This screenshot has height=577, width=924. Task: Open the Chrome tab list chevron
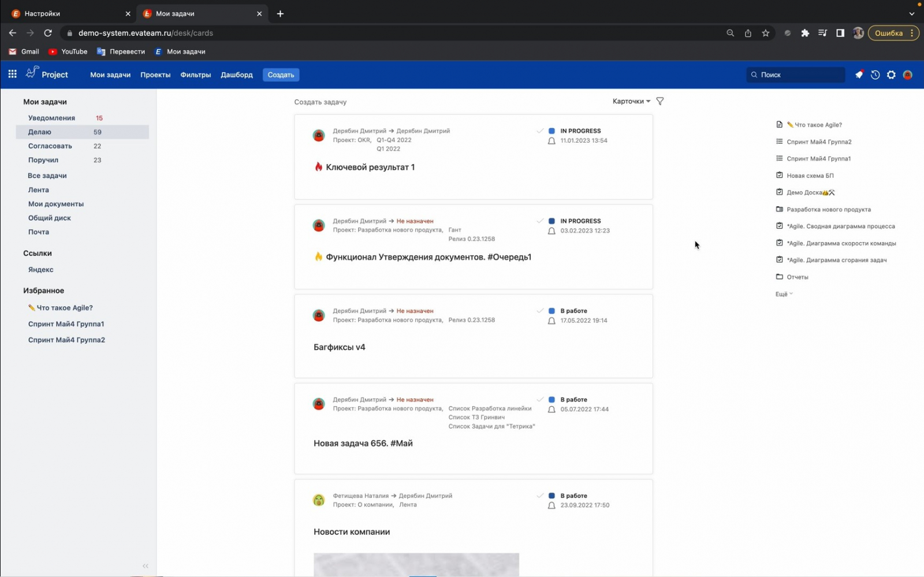click(x=912, y=13)
